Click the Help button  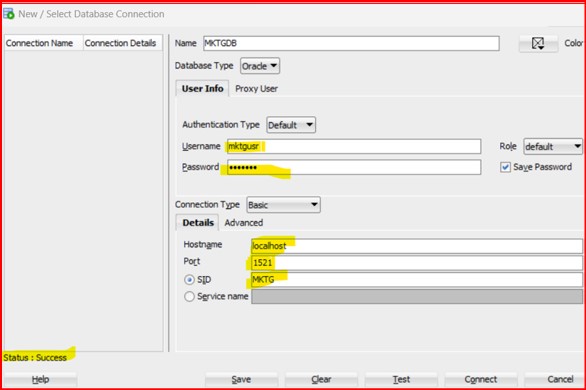(x=40, y=379)
